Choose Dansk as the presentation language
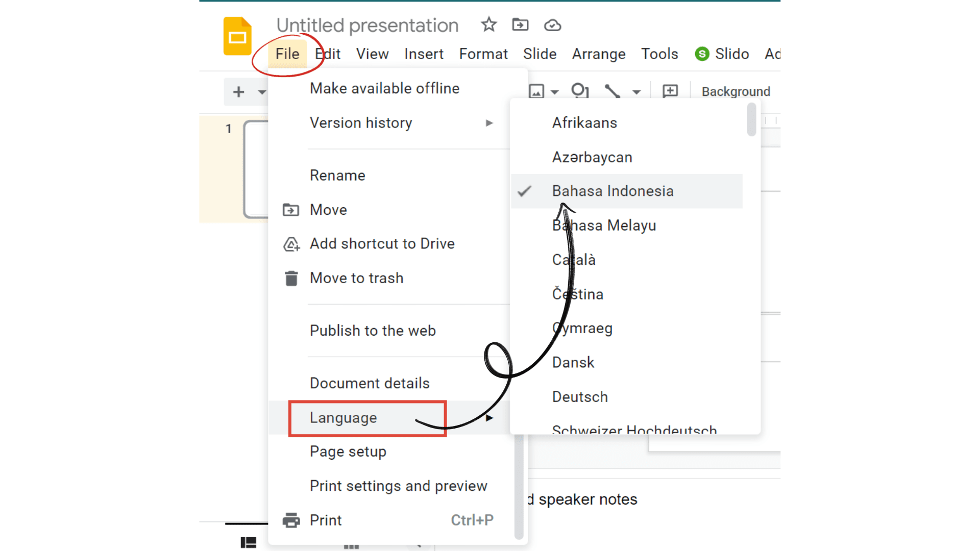 pyautogui.click(x=573, y=362)
